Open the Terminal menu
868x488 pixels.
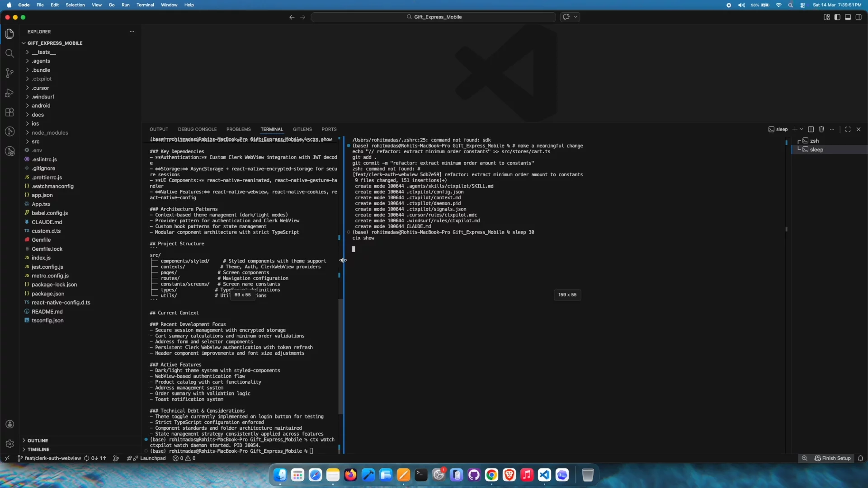tap(145, 5)
